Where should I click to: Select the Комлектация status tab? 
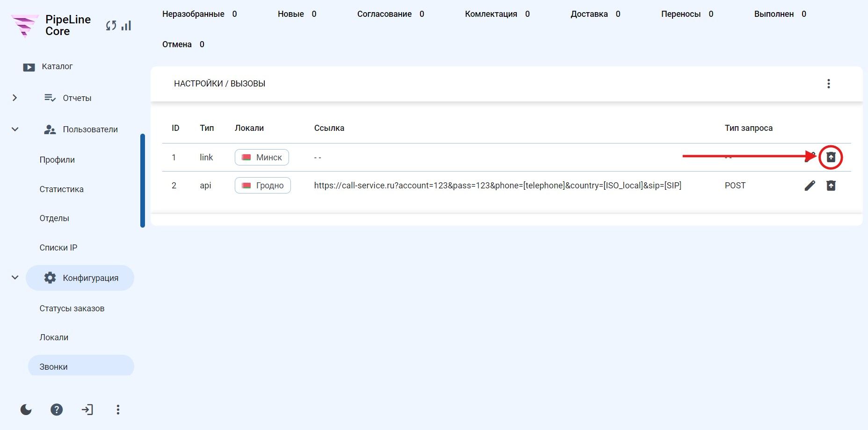click(x=497, y=14)
